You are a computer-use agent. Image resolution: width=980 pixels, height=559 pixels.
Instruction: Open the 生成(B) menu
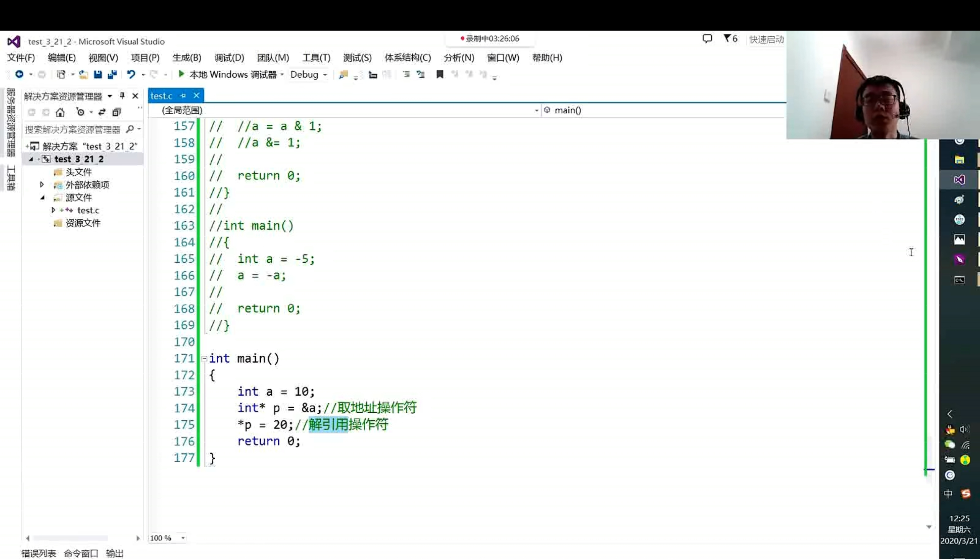186,57
